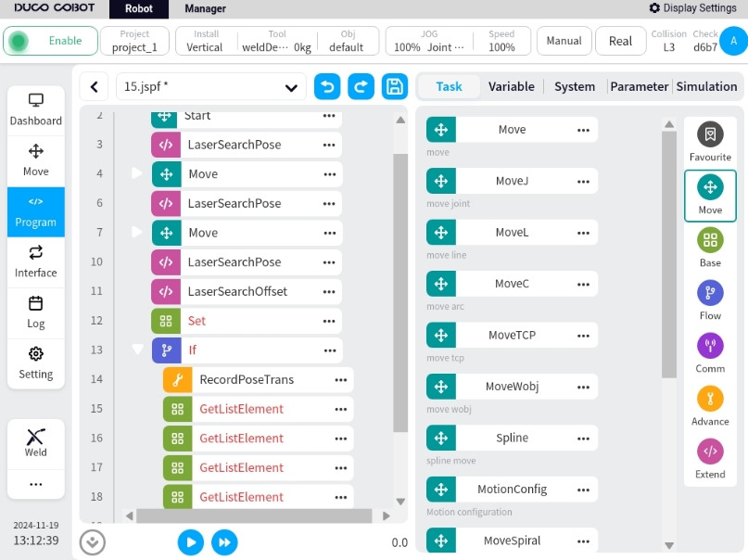Select the Advance command category

tap(710, 407)
